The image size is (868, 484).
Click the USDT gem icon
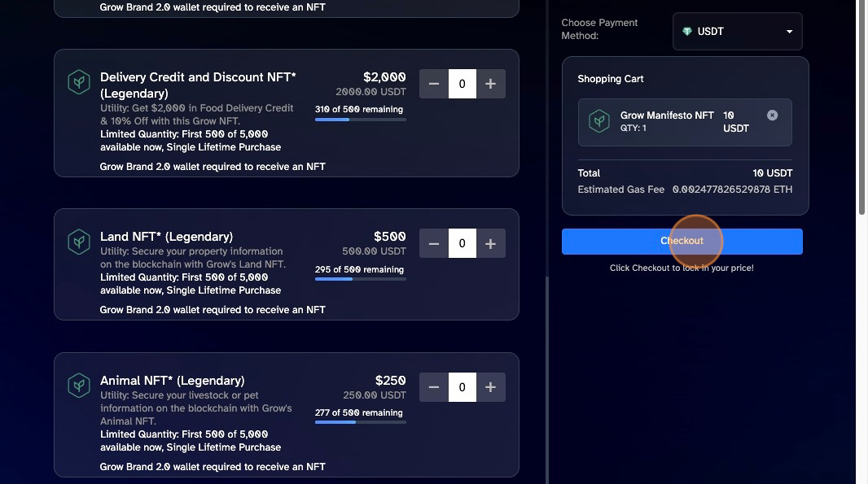pyautogui.click(x=687, y=32)
